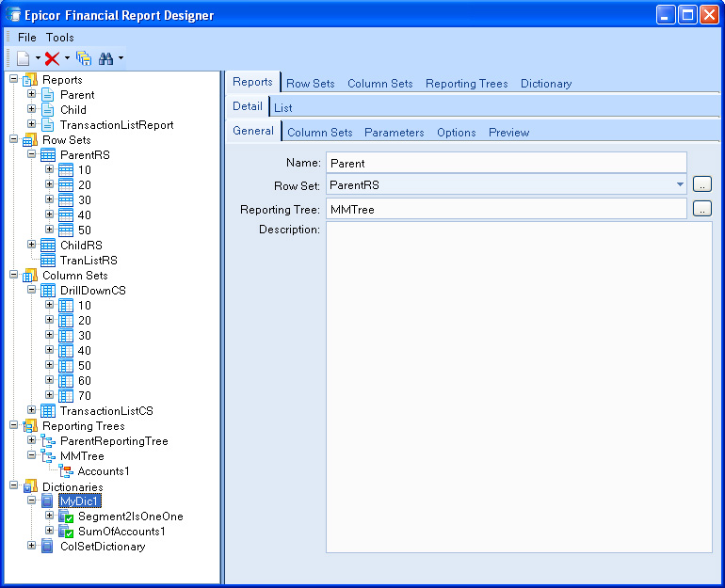The width and height of the screenshot is (725, 588).
Task: Open the Options sub-tab
Action: [x=457, y=133]
